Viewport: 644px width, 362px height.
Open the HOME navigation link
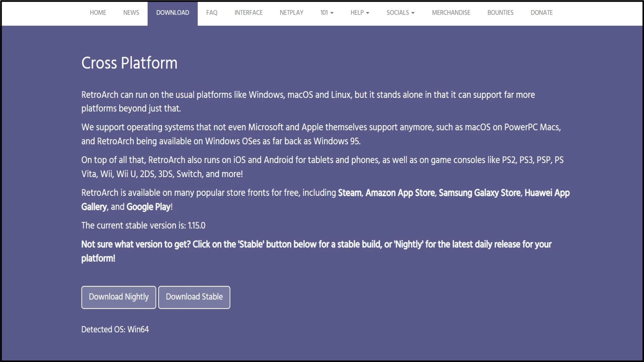tap(98, 13)
